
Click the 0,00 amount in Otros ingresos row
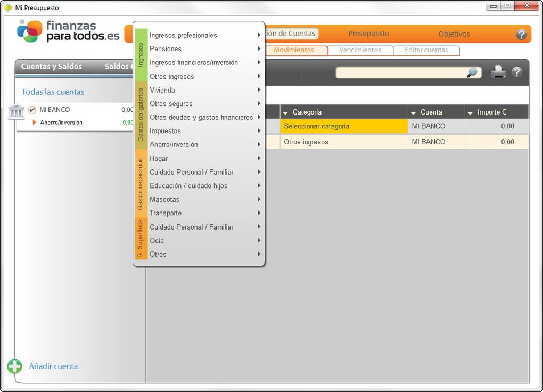pos(507,142)
